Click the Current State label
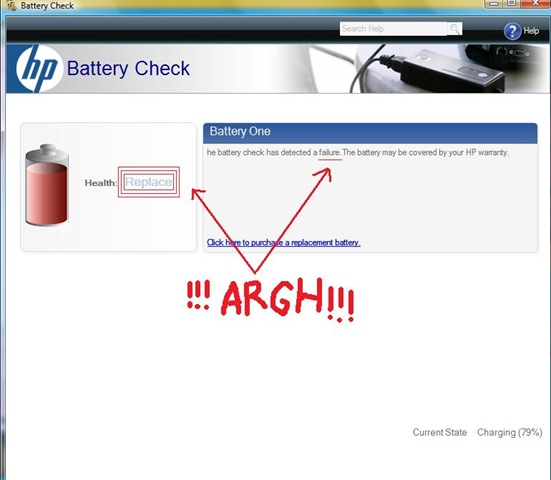The width and height of the screenshot is (551, 480). pyautogui.click(x=440, y=433)
